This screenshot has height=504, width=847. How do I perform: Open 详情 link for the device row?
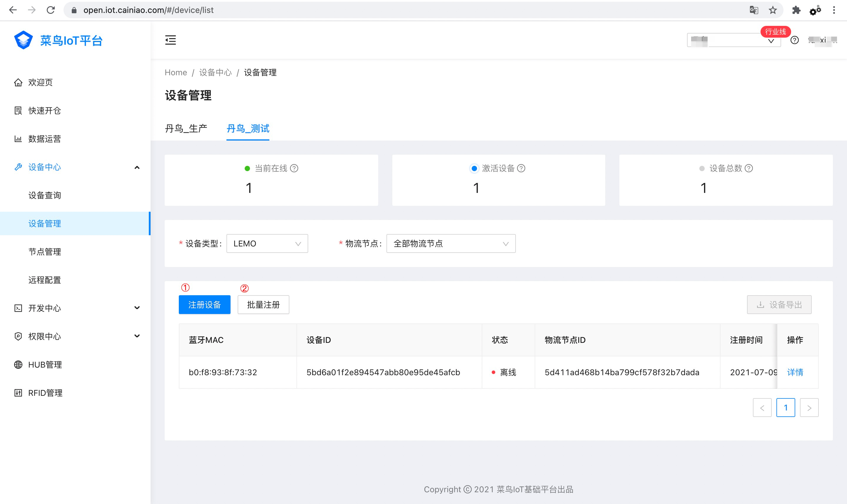795,372
